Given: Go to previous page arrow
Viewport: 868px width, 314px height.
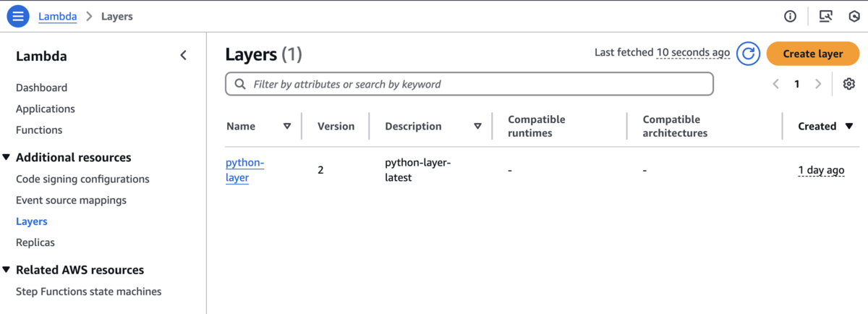Looking at the screenshot, I should 776,84.
